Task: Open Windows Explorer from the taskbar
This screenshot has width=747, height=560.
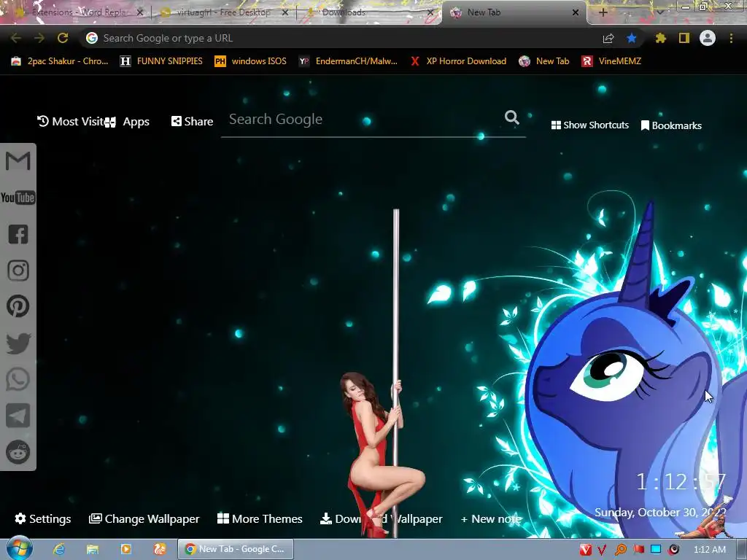Action: click(x=93, y=550)
